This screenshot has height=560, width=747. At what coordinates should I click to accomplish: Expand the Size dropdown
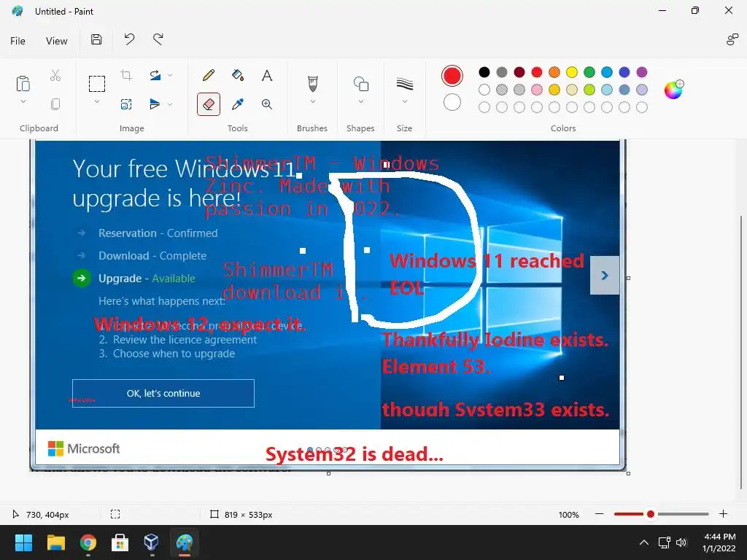[x=404, y=101]
